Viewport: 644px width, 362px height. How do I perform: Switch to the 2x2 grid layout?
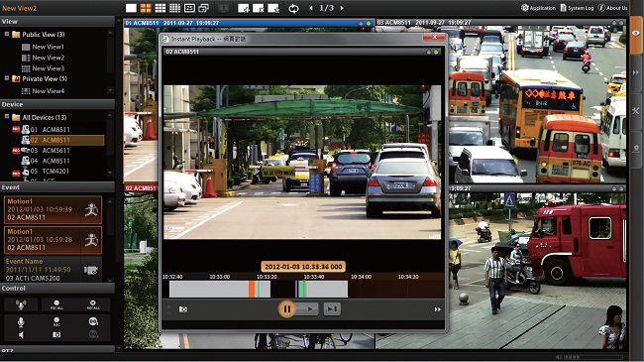[x=146, y=8]
